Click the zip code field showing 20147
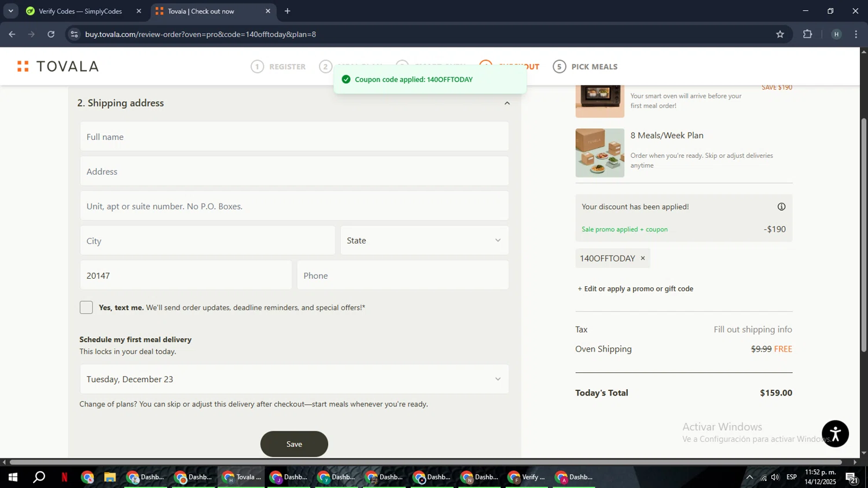868x488 pixels. 186,275
